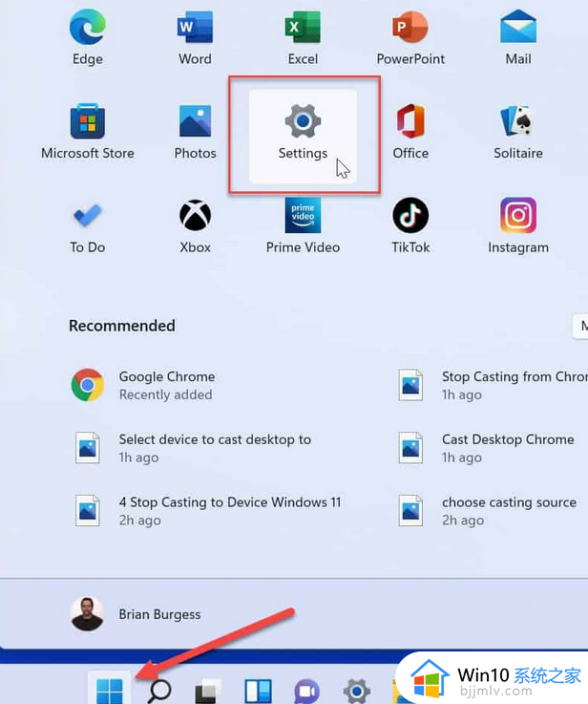Launch PowerPoint from the Start menu
This screenshot has width=588, height=704.
pyautogui.click(x=410, y=38)
